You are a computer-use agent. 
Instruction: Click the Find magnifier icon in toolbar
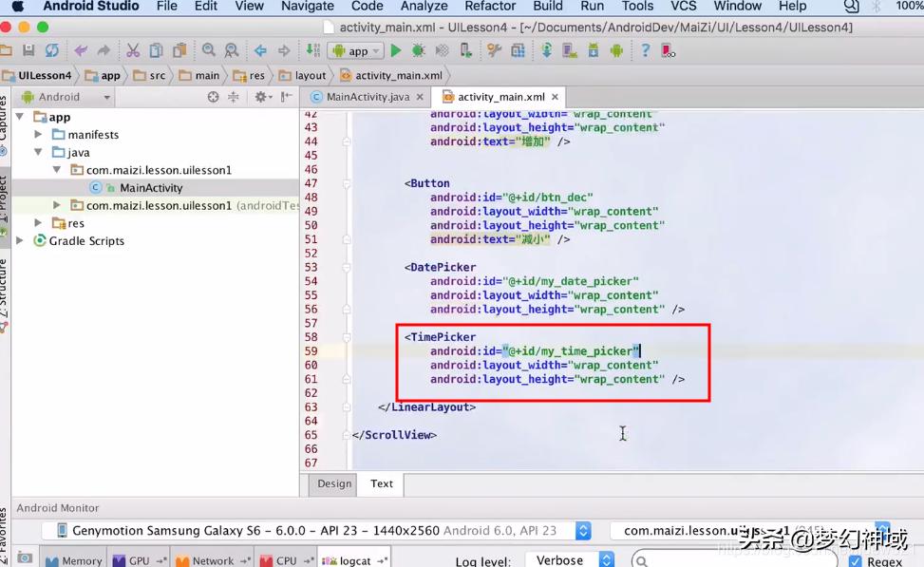coord(208,50)
